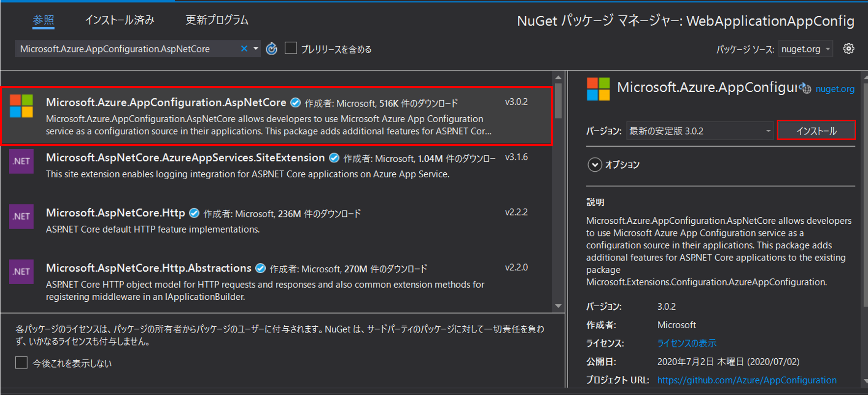Click the 公開日 value 2020年7月2日

click(x=728, y=362)
